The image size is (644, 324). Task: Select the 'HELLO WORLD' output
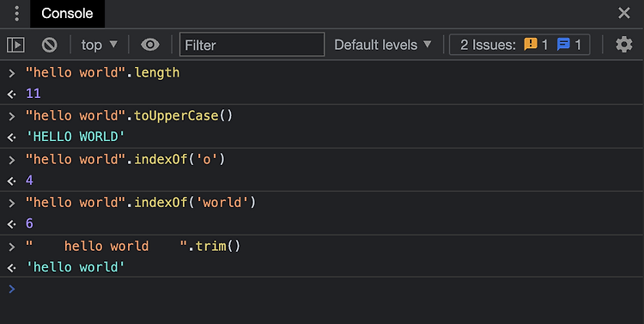tap(76, 137)
